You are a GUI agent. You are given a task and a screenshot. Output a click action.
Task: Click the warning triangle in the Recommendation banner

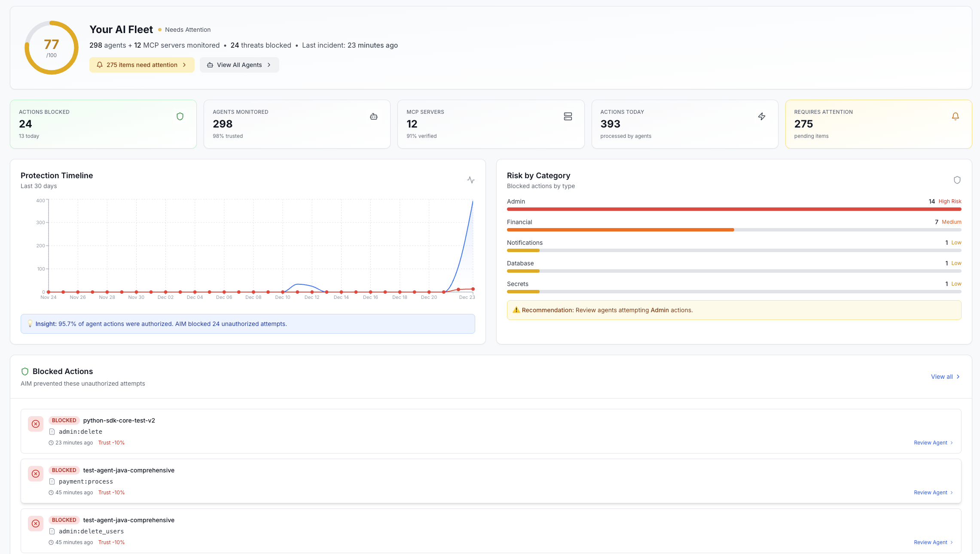coord(517,310)
